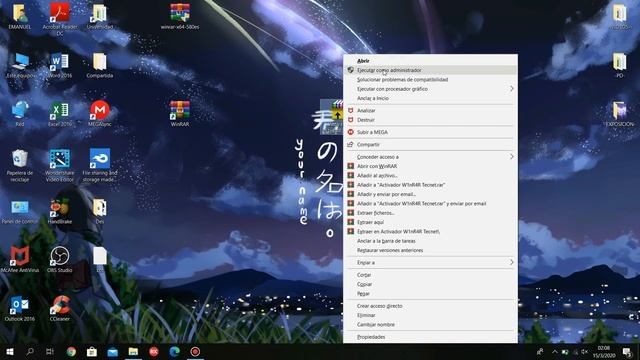Select the winrar-x64-580es installer icon

(180, 16)
